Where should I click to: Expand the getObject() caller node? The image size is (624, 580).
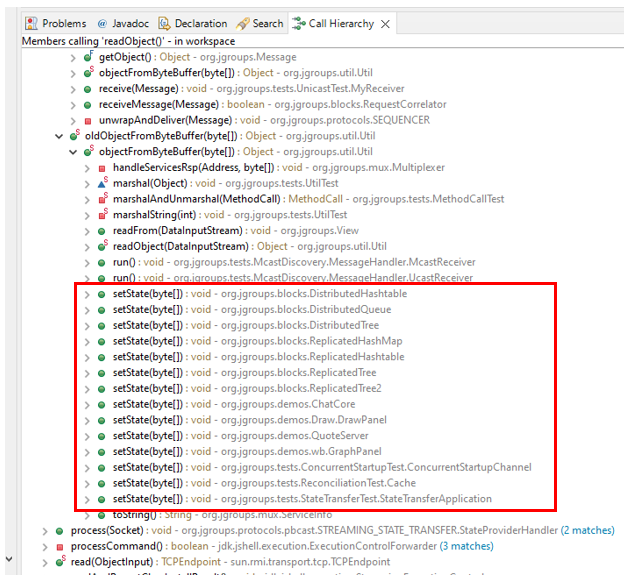point(73,57)
